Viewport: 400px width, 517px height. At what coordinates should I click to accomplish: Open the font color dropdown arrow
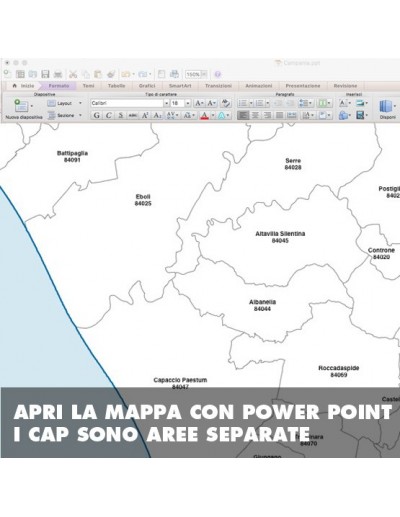tap(213, 115)
